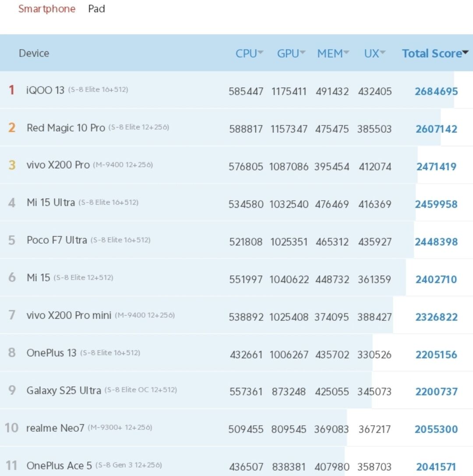
Task: Click OnePlus 13 CPU score 432661
Action: [x=246, y=355]
